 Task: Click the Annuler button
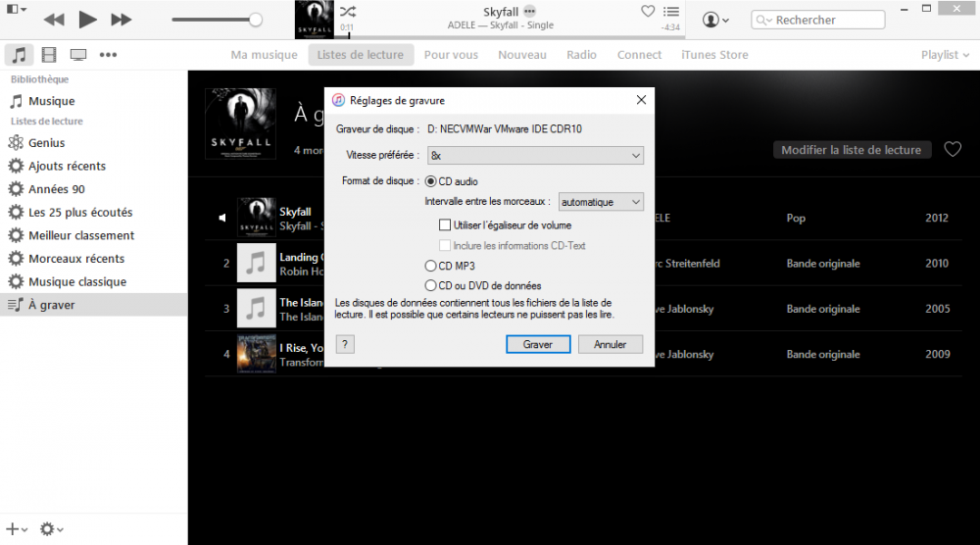click(x=610, y=344)
